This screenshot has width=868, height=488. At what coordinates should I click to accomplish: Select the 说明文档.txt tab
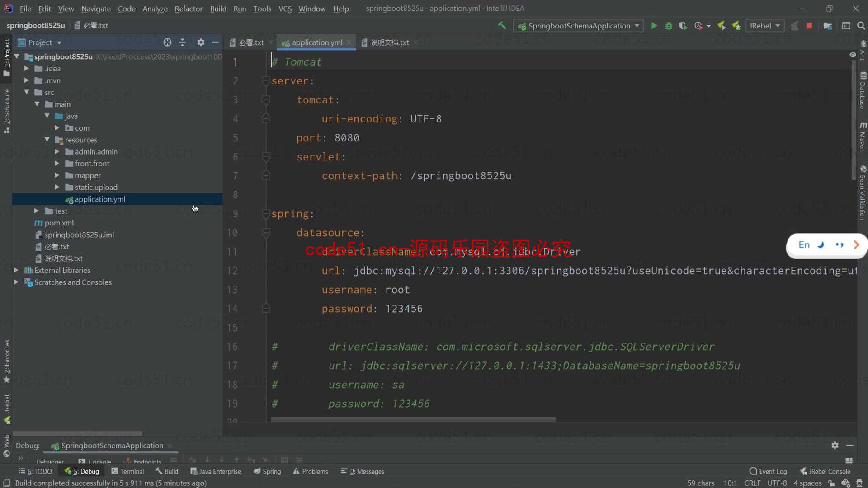point(388,42)
